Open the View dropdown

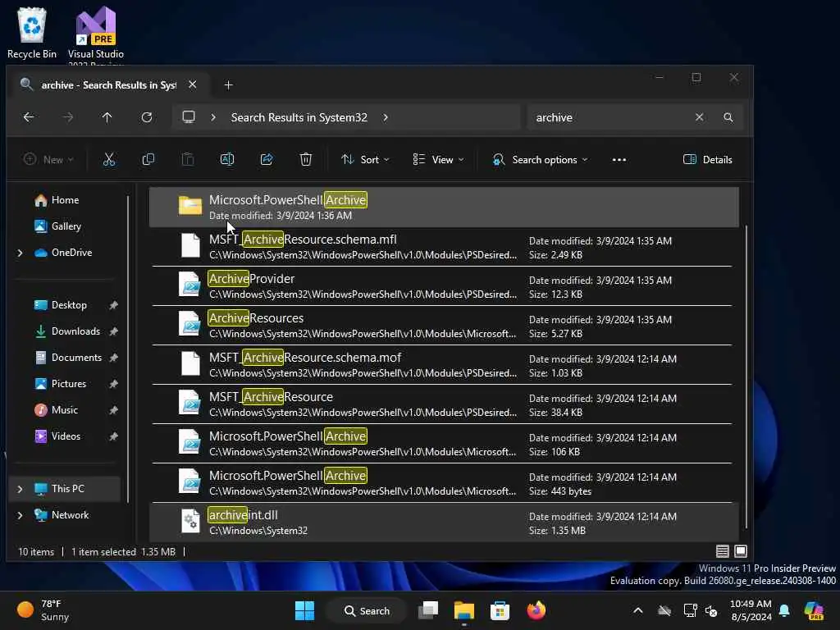click(438, 160)
